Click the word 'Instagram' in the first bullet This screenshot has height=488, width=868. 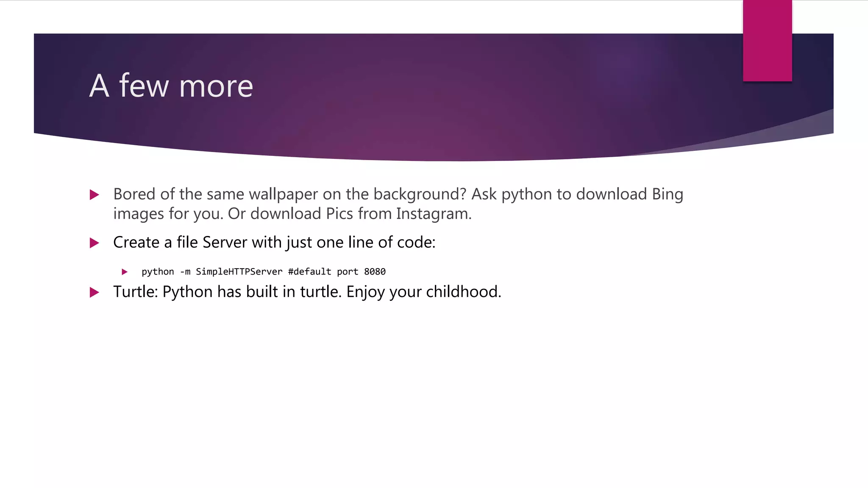pyautogui.click(x=432, y=213)
